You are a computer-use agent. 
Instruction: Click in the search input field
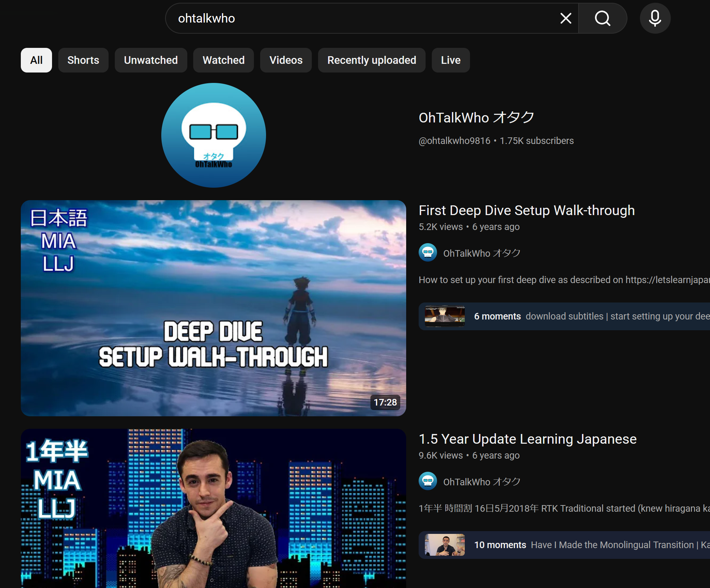click(364, 18)
